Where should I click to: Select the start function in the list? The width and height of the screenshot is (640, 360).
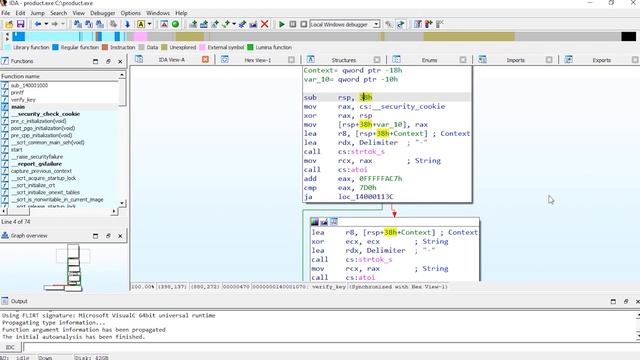tap(16, 149)
